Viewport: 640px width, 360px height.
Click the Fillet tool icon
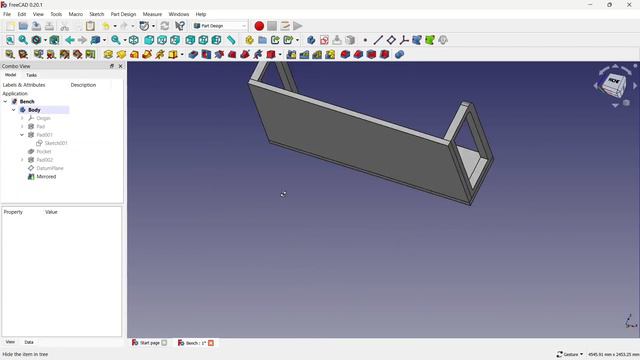coord(345,54)
